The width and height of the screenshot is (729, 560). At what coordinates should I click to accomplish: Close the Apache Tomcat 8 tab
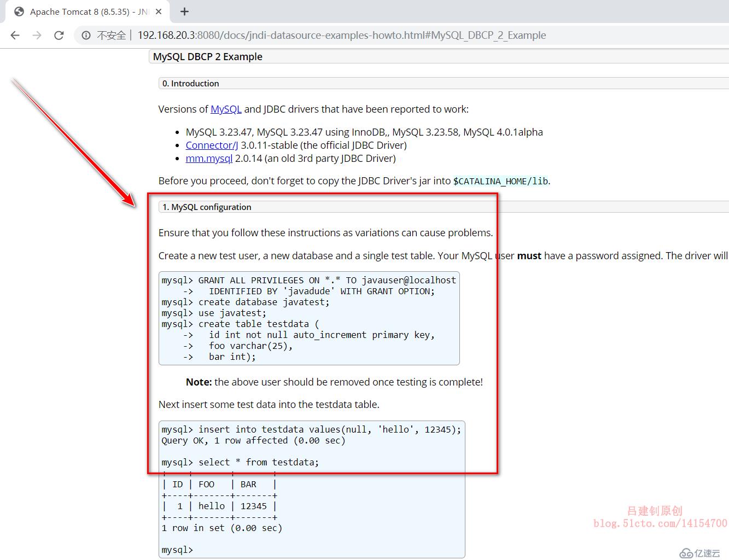pos(159,11)
